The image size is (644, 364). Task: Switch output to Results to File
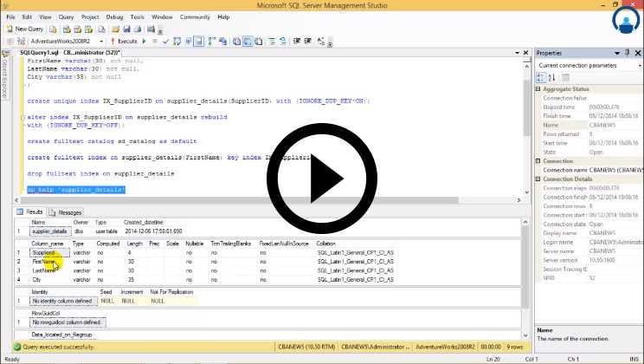(259, 41)
